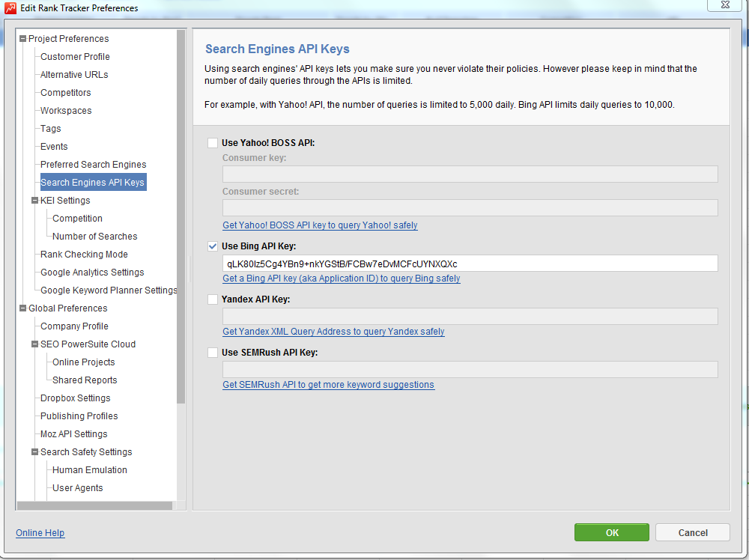Click into the Bing API Key field
Image resolution: width=749 pixels, height=560 pixels.
(470, 264)
